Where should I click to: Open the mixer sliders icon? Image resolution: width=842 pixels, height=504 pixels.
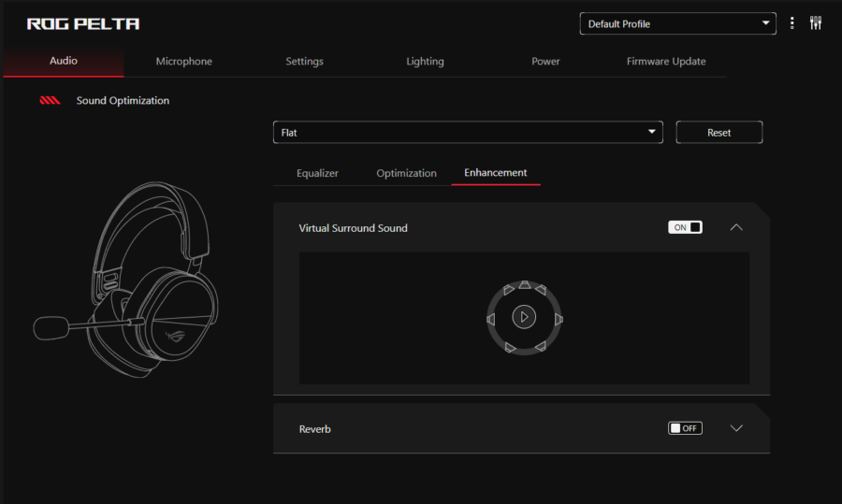(x=816, y=23)
